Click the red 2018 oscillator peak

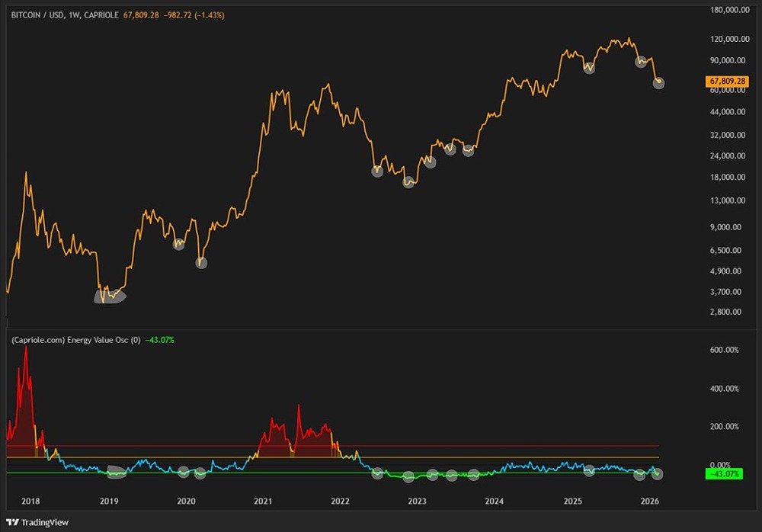coord(25,352)
